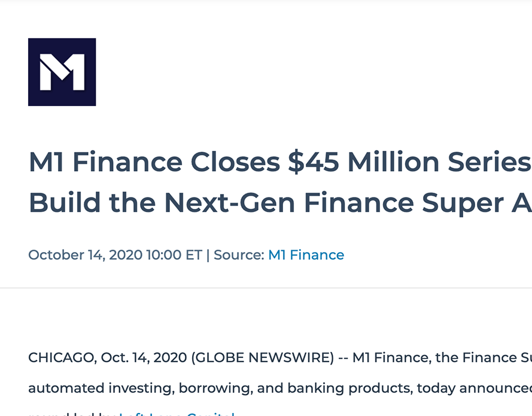Click 'Oct. 14, 2020' in the dateline
This screenshot has width=532, height=416.
pyautogui.click(x=144, y=357)
